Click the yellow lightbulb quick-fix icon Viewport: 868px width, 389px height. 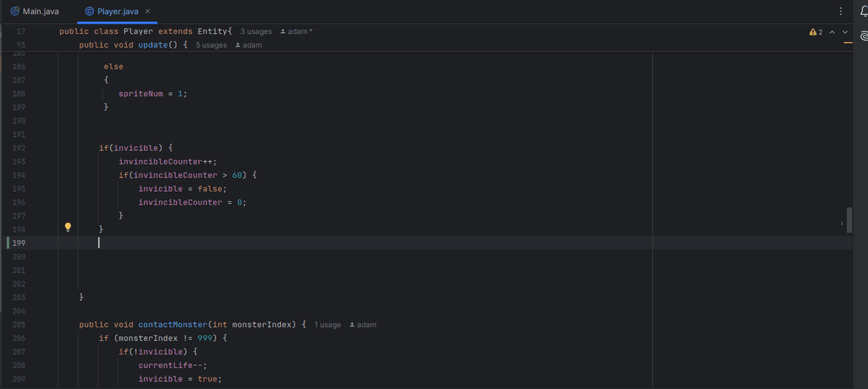pos(68,228)
